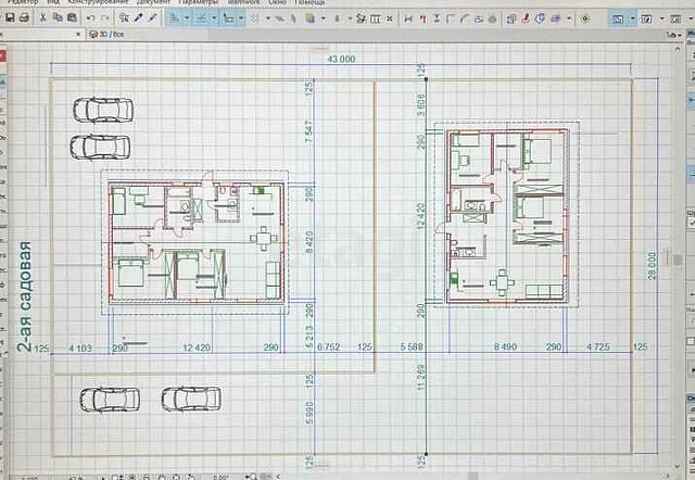
Task: Toggle the Snap Guides button
Action: pyautogui.click(x=202, y=18)
